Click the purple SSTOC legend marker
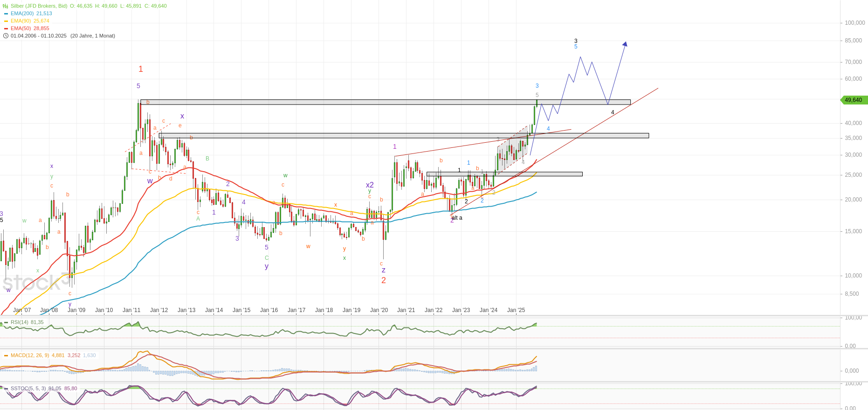Screen dimensions: 868x410 pos(6,389)
